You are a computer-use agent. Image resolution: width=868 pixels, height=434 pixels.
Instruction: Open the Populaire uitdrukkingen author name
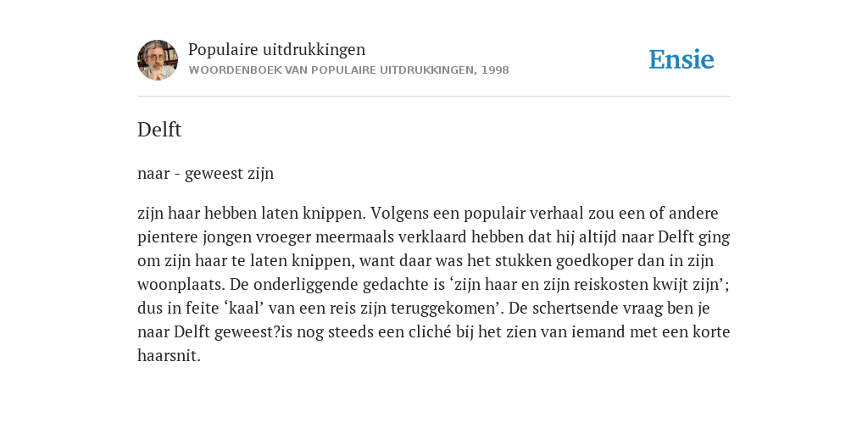[x=277, y=49]
